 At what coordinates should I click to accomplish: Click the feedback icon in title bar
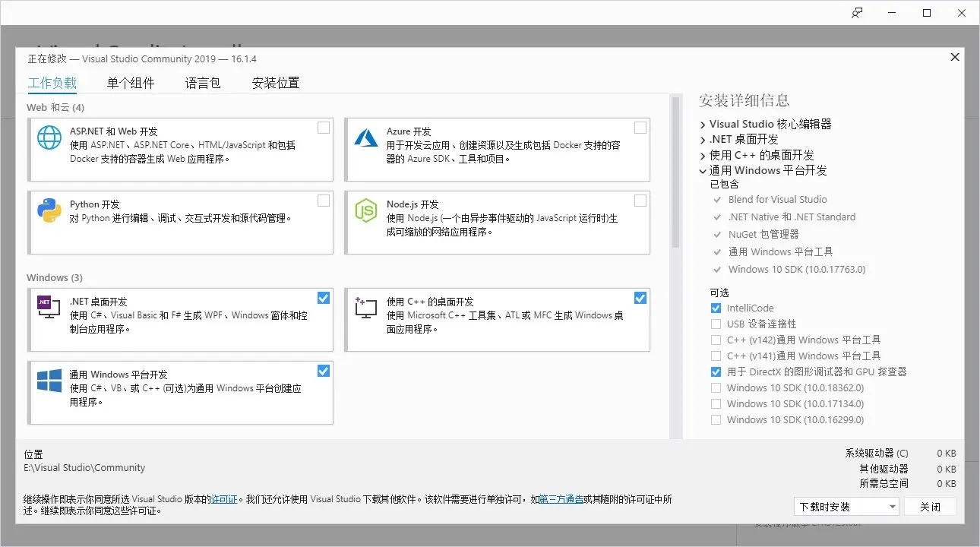pos(857,13)
